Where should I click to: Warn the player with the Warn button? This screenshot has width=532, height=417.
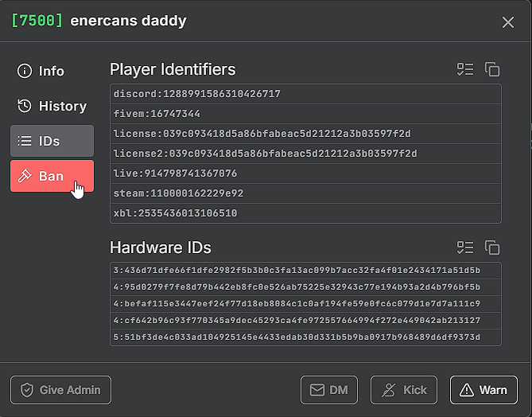click(483, 390)
